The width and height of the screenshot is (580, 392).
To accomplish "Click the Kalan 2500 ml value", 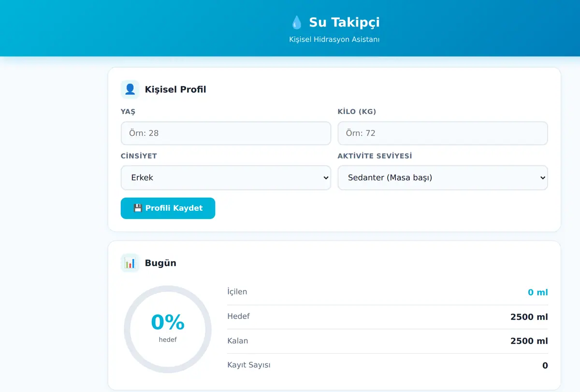I will (529, 341).
